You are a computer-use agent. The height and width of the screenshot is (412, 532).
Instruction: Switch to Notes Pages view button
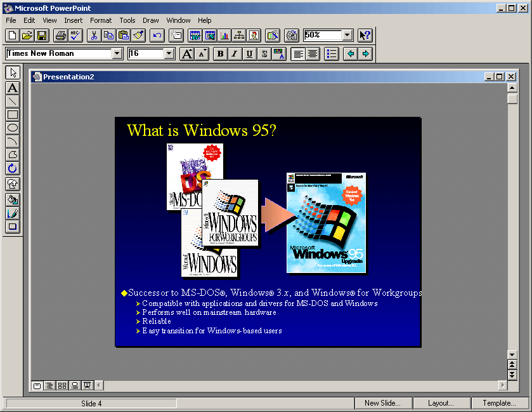point(75,385)
